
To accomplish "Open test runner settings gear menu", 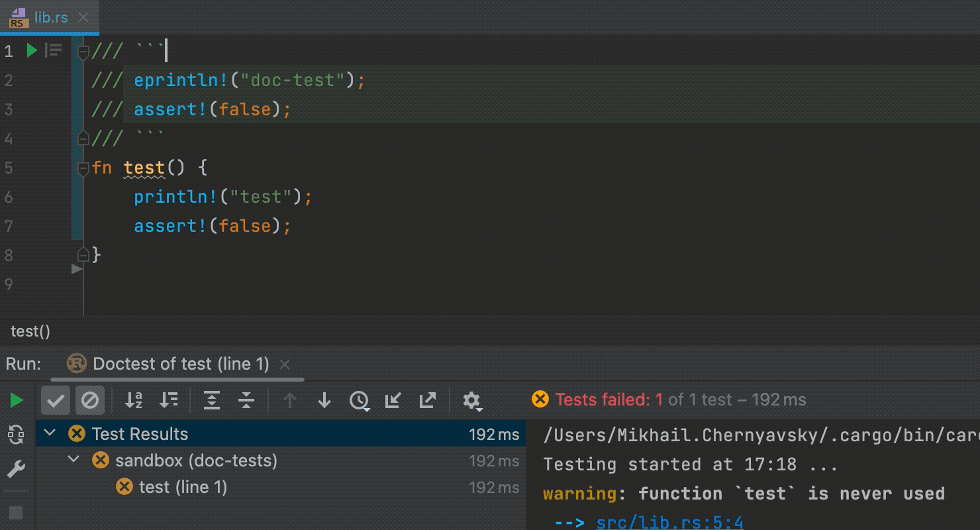I will (472, 400).
